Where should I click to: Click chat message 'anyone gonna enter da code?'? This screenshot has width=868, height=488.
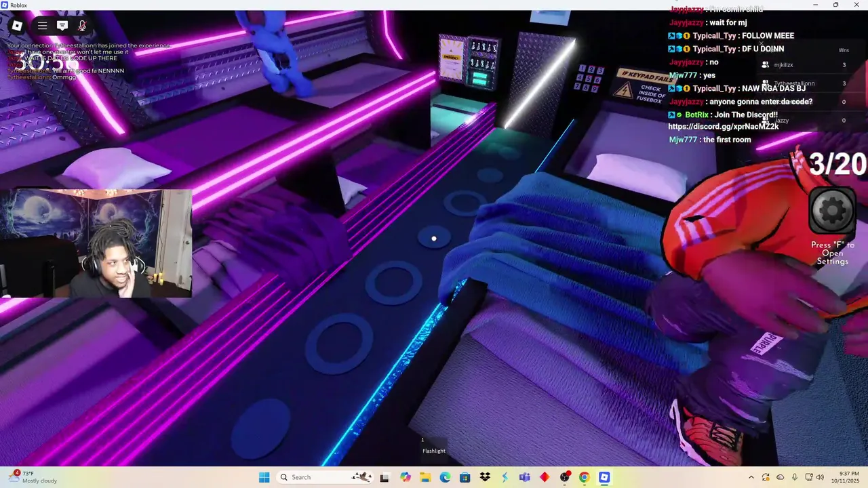[x=761, y=102]
